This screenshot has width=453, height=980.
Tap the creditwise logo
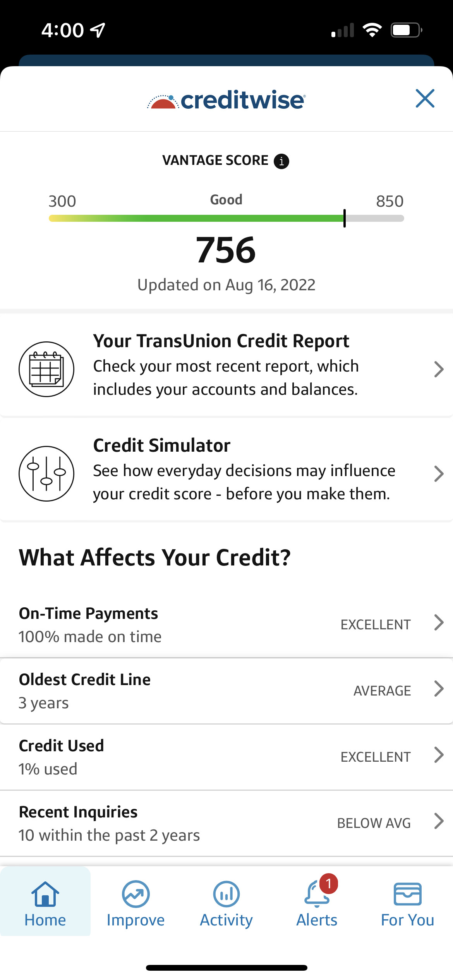pyautogui.click(x=226, y=100)
